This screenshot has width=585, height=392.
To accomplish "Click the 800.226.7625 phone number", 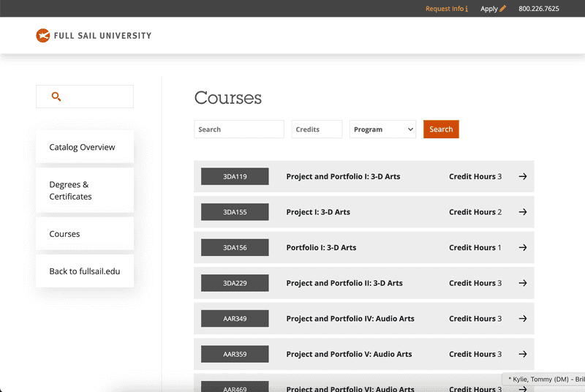I will 539,9.
